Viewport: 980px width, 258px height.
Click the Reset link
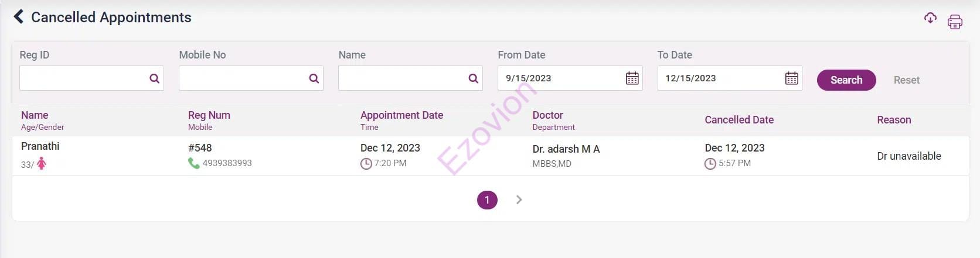coord(906,80)
